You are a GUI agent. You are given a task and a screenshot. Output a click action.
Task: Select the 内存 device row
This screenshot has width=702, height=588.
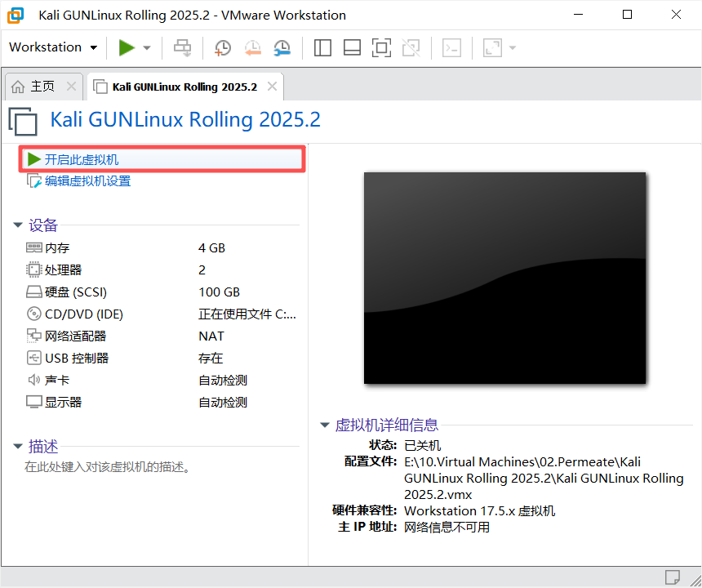(x=161, y=247)
